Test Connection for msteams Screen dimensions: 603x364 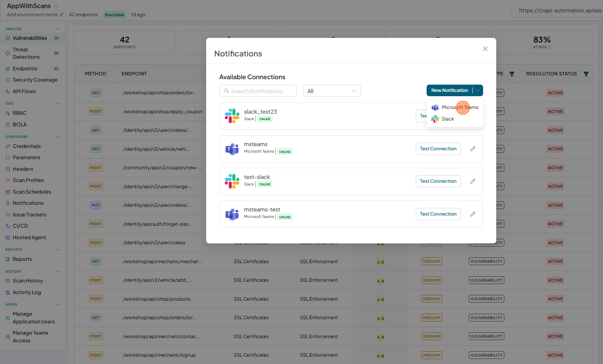click(x=438, y=149)
